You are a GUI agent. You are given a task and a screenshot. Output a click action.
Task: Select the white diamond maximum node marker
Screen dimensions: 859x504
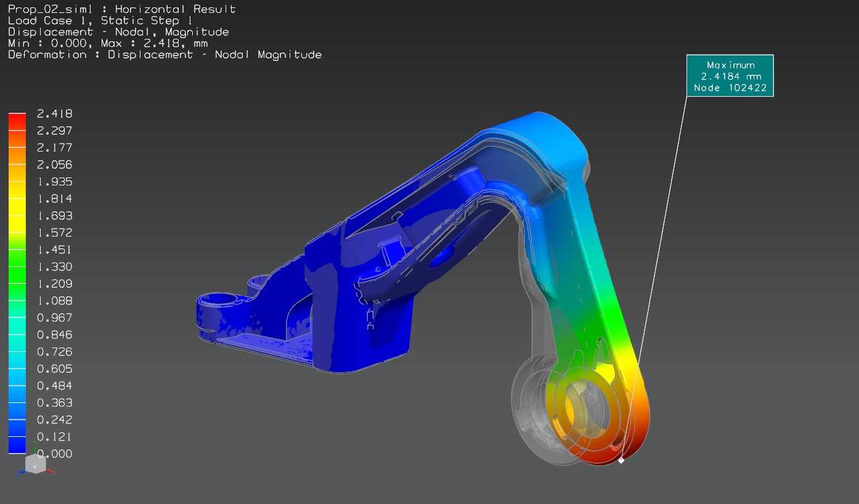[621, 460]
